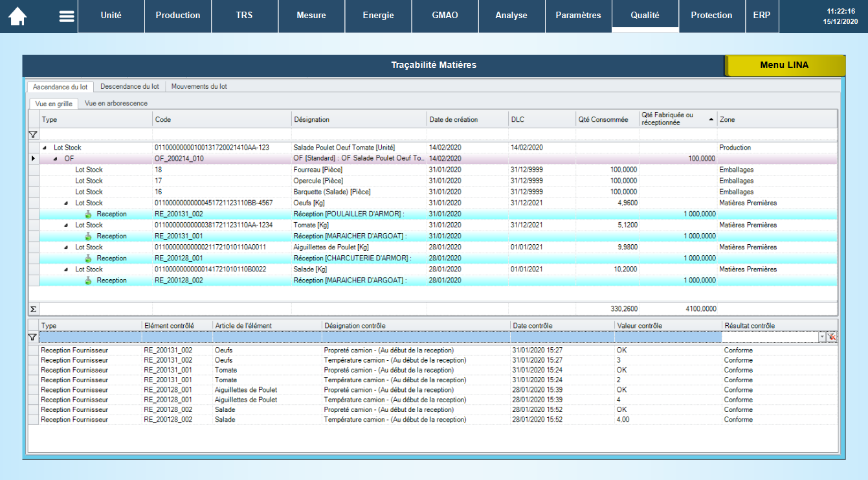Sort by Valeur contrôle column header
The image size is (868, 480).
point(667,325)
